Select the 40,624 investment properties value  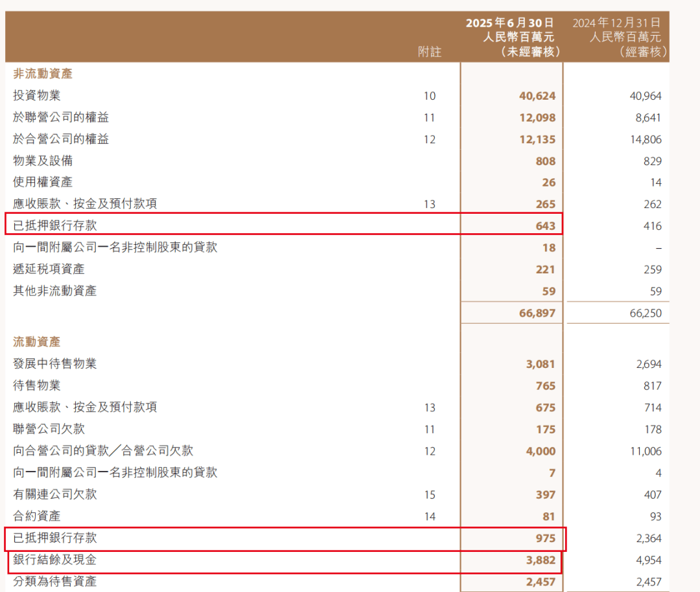(x=537, y=96)
